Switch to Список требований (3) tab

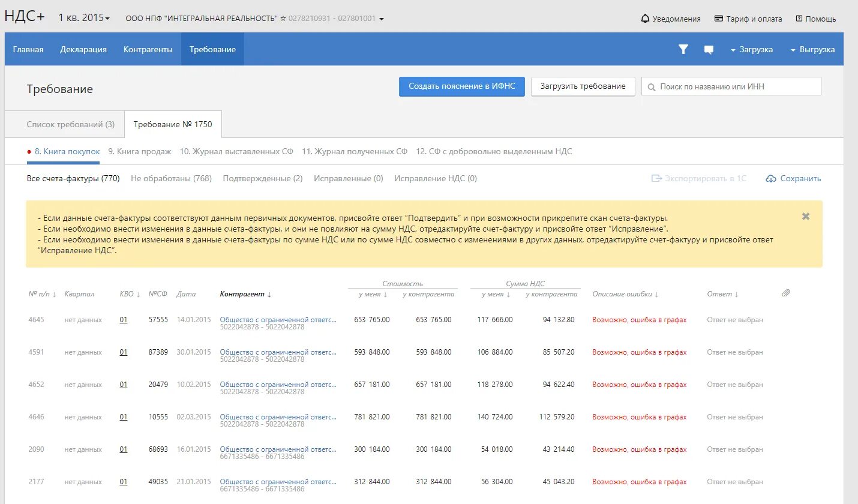71,124
